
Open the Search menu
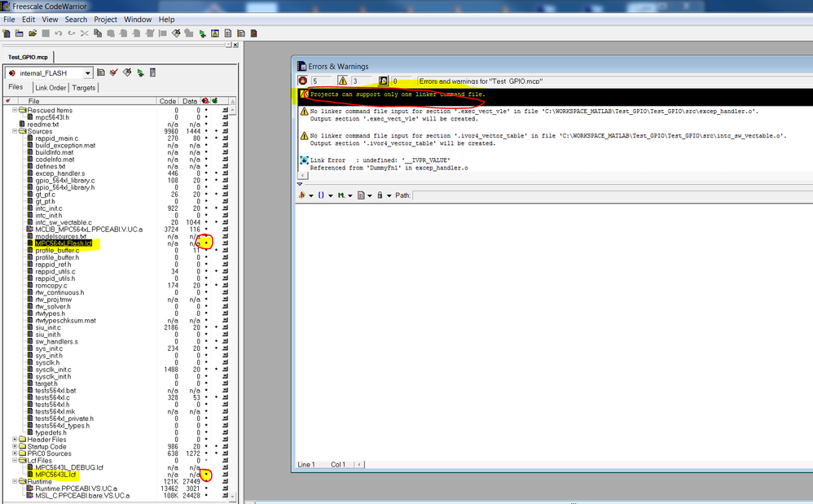click(x=76, y=20)
